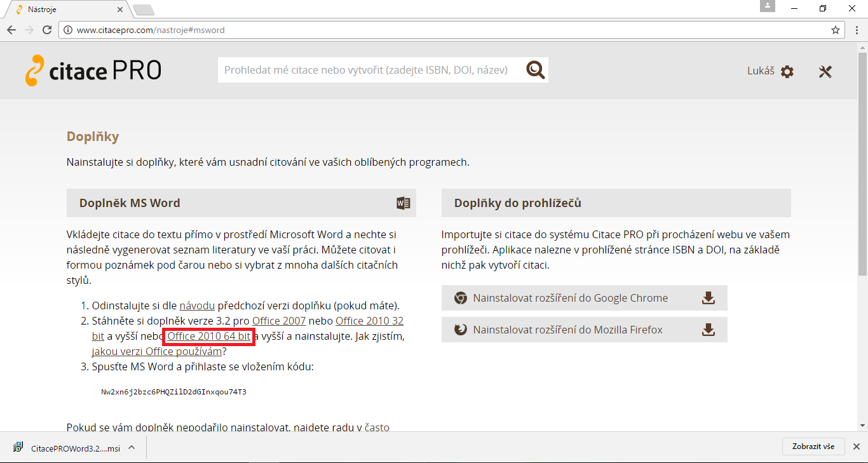The image size is (868, 463).
Task: Open the Office 2007 download link
Action: (279, 321)
